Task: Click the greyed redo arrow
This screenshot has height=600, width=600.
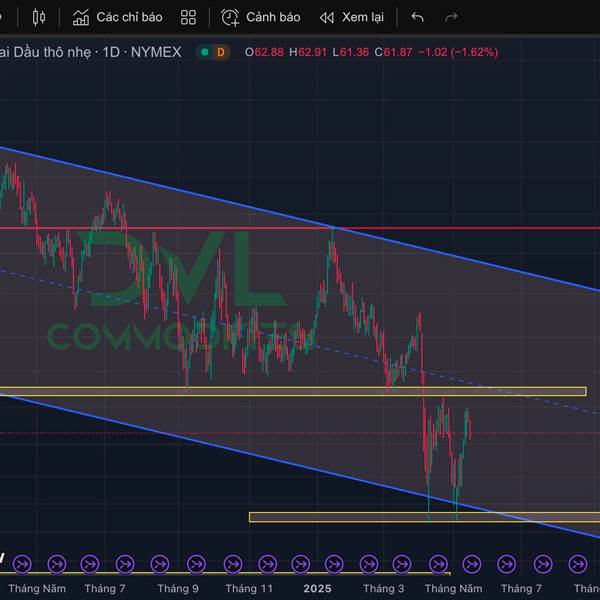Action: [x=451, y=18]
